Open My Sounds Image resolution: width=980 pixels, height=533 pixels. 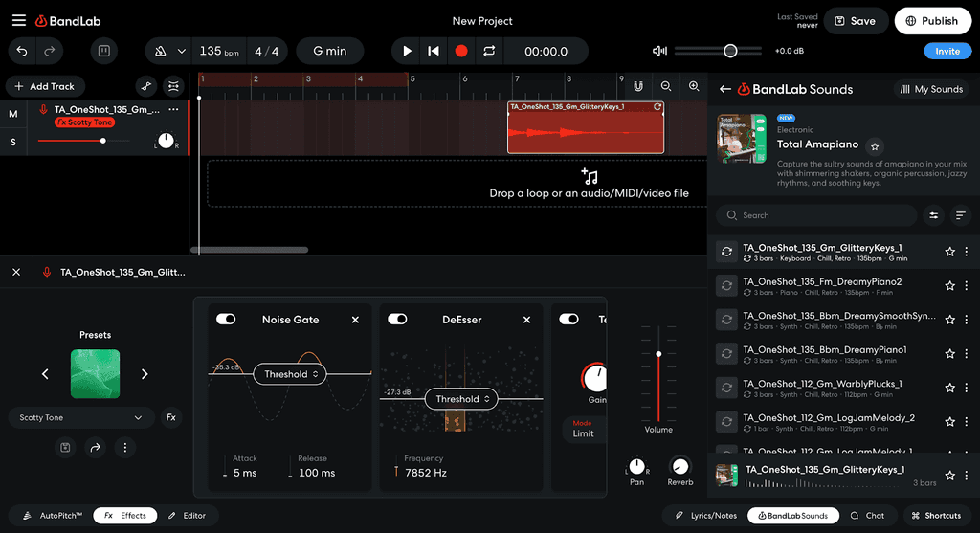tap(931, 89)
